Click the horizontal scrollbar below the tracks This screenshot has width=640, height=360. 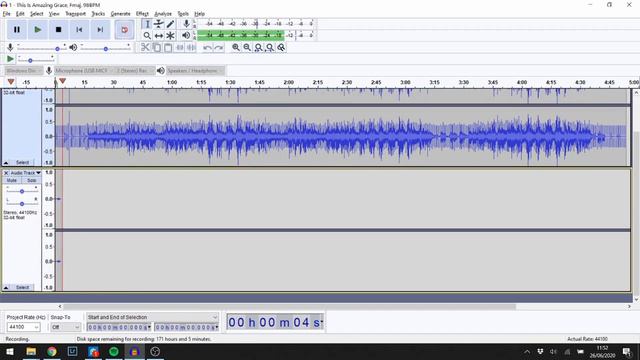(289, 307)
